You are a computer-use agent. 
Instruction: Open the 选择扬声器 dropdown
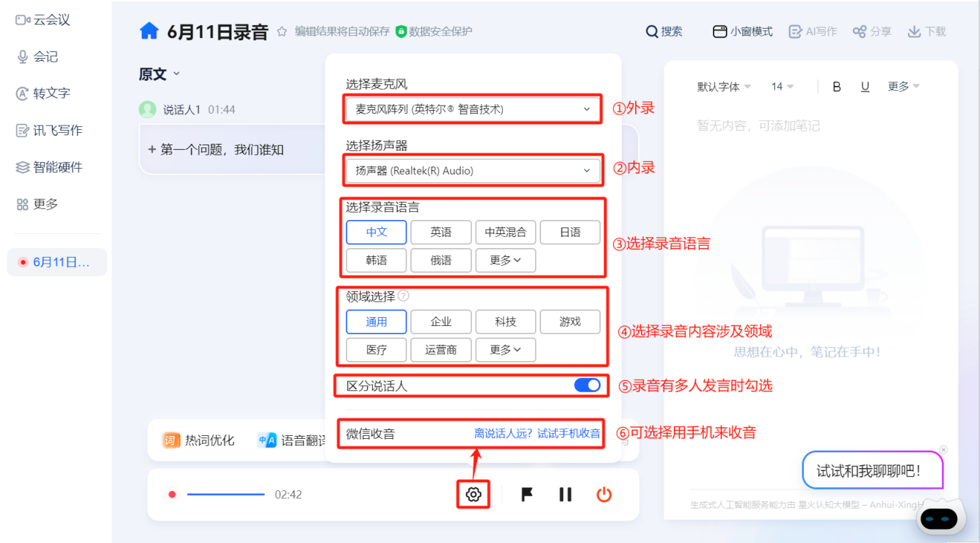tap(473, 170)
